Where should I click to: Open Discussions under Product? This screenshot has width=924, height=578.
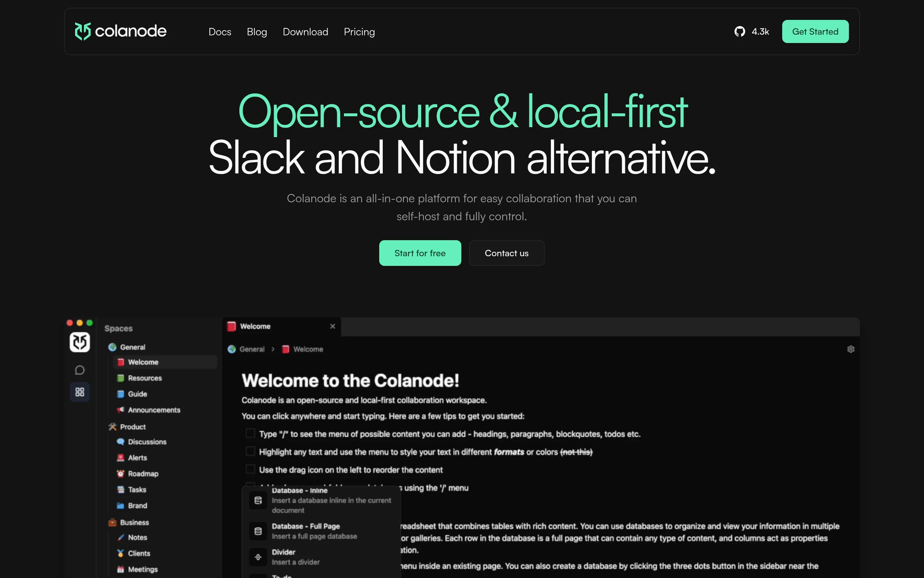[165, 442]
